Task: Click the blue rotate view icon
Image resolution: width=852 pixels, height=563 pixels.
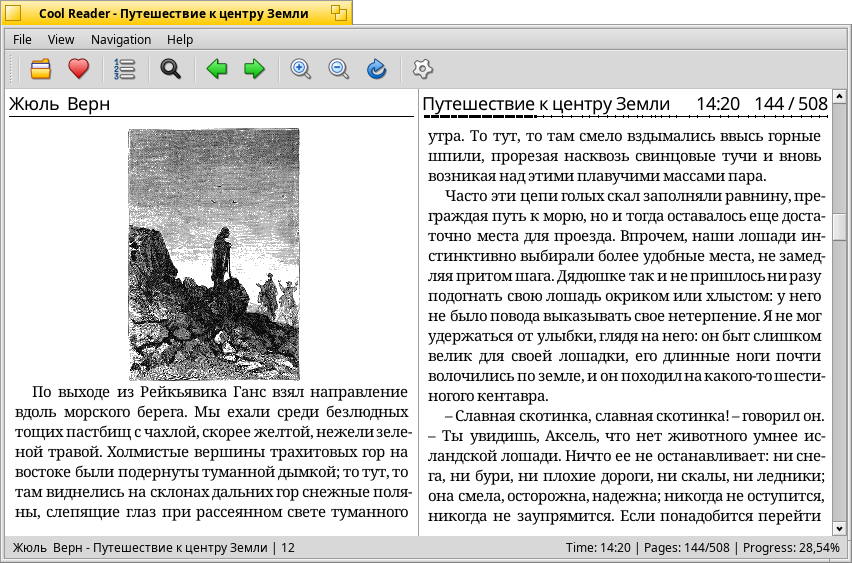Action: (x=377, y=69)
